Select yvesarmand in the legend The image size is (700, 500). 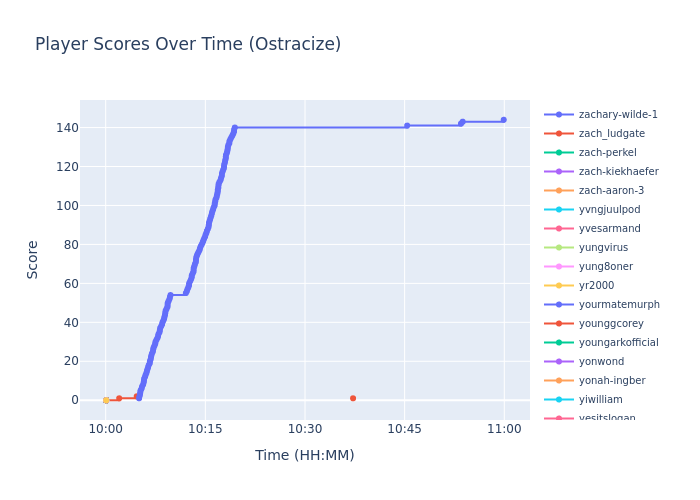[609, 229]
